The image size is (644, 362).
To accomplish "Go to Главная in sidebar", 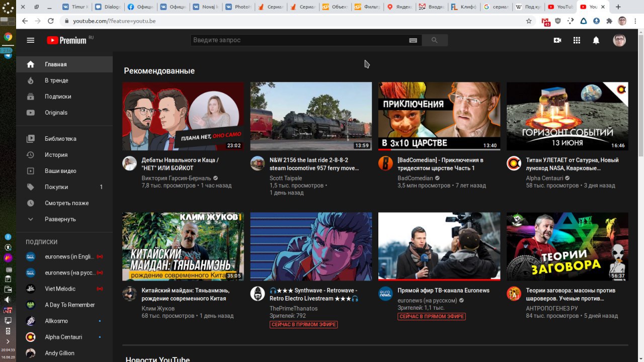I will pyautogui.click(x=64, y=64).
